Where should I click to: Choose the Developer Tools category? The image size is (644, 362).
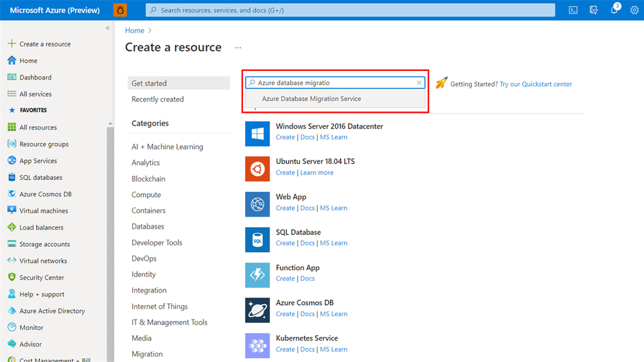click(x=157, y=243)
